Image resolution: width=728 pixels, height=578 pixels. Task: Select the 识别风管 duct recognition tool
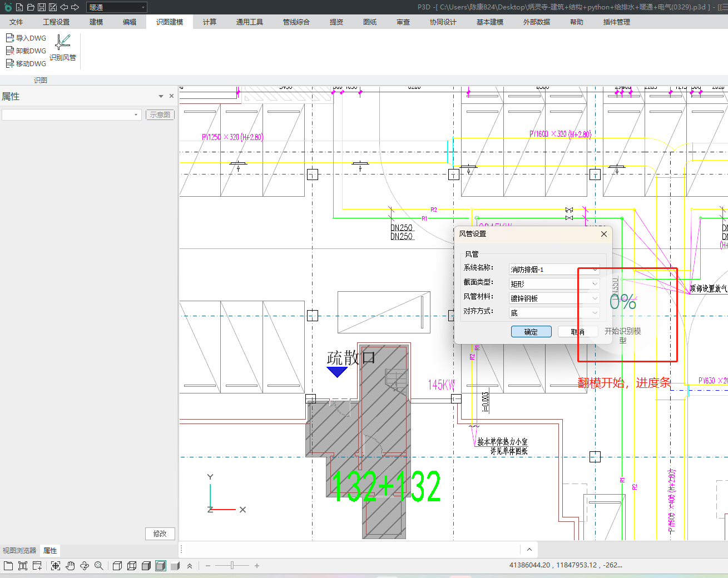click(x=63, y=47)
